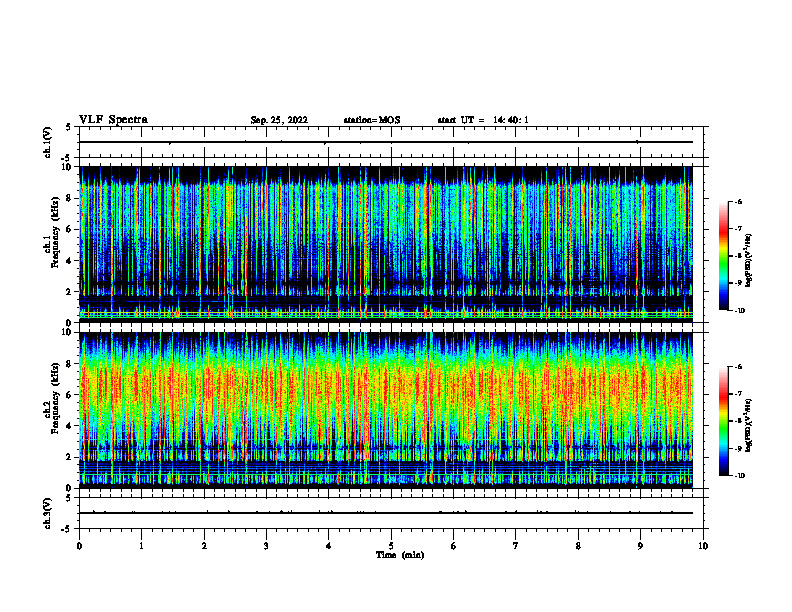Click the "-10" label on ch.1 colorbar
Image resolution: width=792 pixels, height=612 pixels.
coord(740,311)
